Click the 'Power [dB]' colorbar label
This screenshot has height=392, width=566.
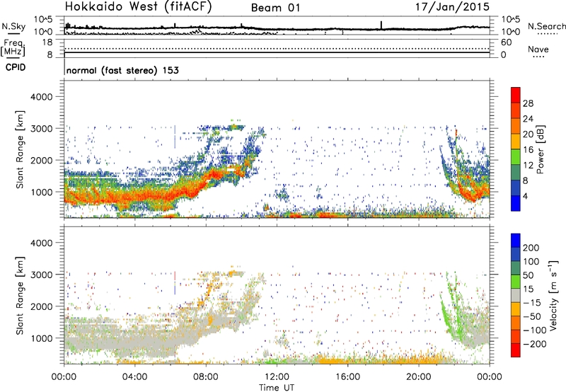point(540,149)
